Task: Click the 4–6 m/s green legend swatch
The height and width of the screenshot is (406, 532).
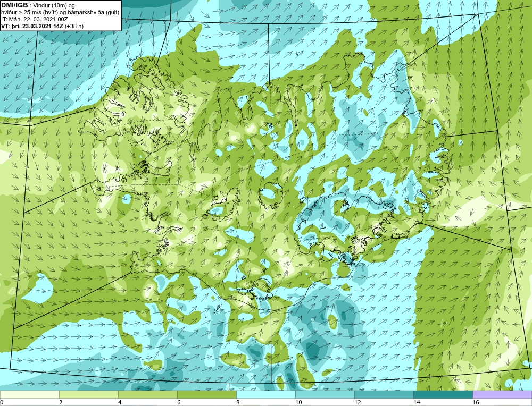Action: point(147,394)
